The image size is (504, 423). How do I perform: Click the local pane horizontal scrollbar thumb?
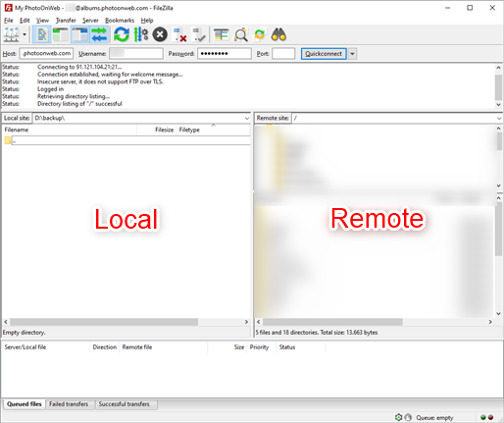(x=104, y=322)
